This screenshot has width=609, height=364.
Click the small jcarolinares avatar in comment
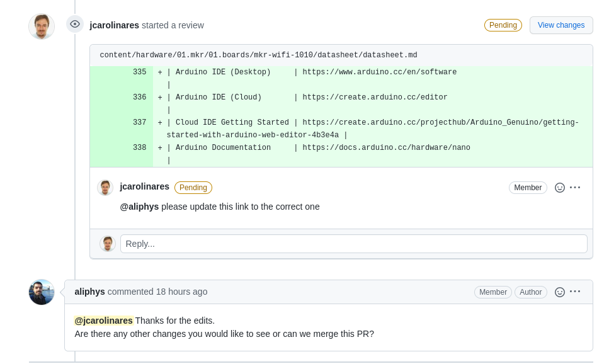pyautogui.click(x=105, y=188)
